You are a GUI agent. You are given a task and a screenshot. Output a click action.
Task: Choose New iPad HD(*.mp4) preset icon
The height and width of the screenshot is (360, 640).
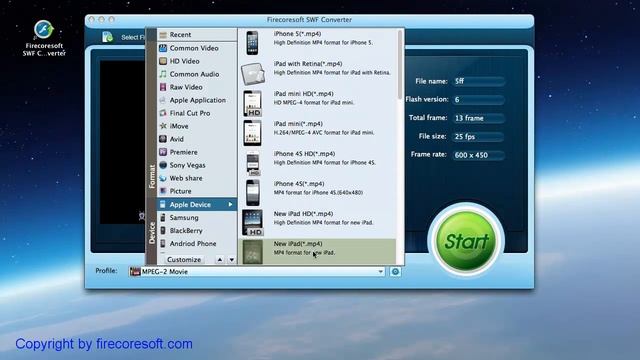(x=253, y=223)
